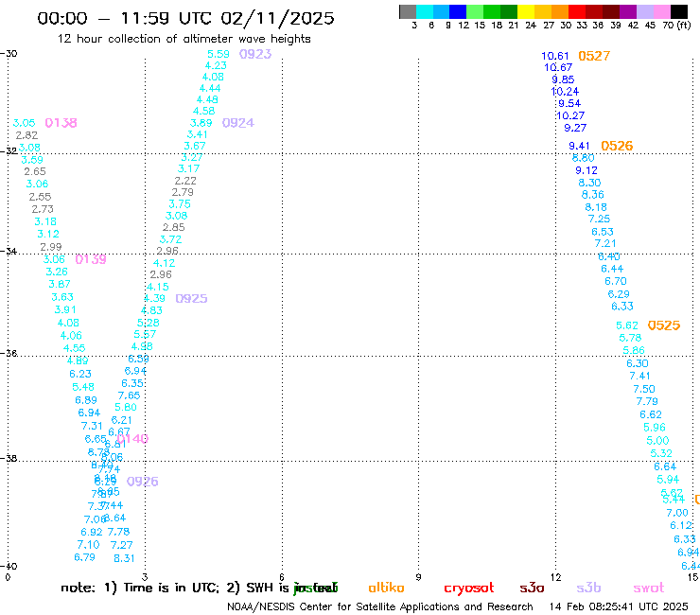The height and width of the screenshot is (615, 700).
Task: Click the timestamp '14 Feb 08:25:41 UTC 2025'
Action: click(x=619, y=607)
